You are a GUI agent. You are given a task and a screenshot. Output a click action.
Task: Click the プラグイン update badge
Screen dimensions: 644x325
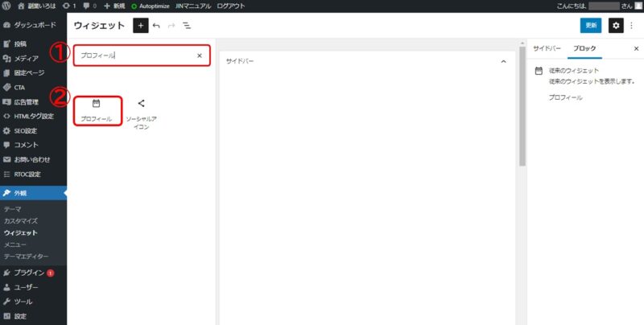50,273
